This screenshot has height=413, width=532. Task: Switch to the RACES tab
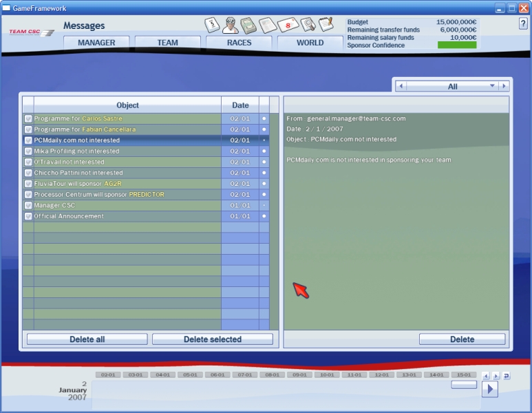239,43
